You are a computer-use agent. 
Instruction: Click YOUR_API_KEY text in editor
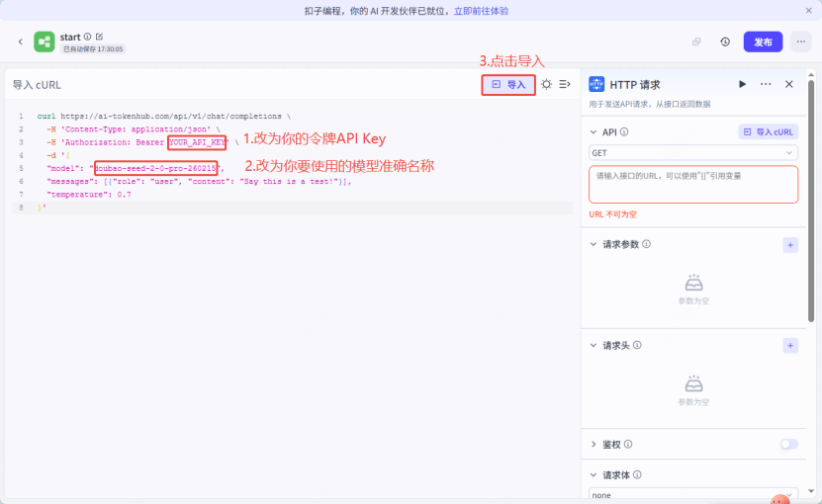pyautogui.click(x=197, y=142)
